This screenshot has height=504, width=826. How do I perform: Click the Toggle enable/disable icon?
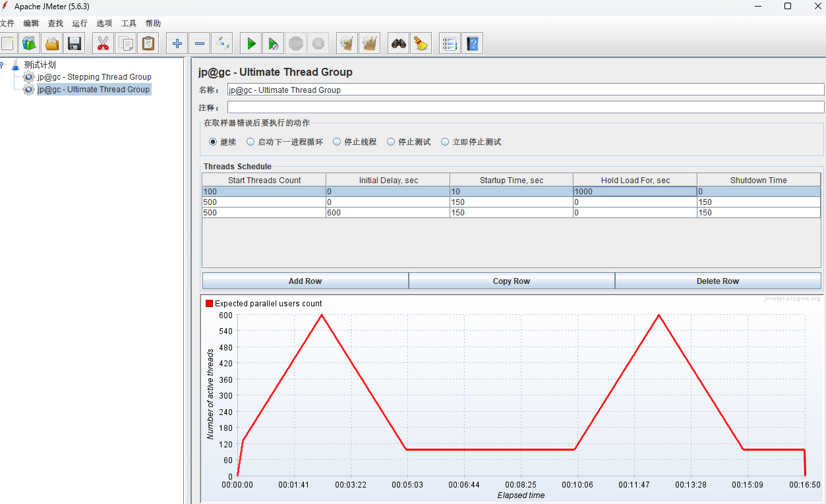tap(221, 43)
